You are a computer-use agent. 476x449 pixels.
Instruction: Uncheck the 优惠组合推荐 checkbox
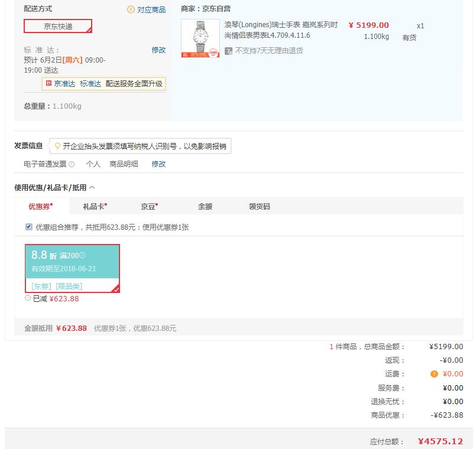click(29, 227)
